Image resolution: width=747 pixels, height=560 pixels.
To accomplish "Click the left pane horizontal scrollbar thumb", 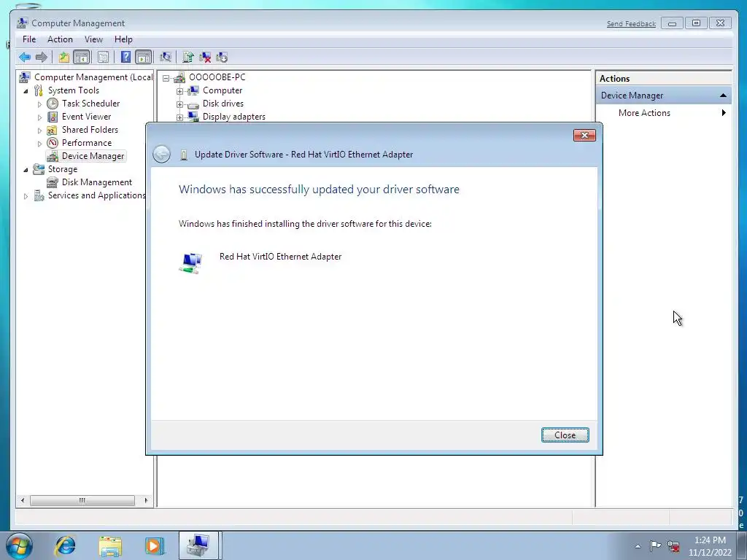I will (82, 500).
